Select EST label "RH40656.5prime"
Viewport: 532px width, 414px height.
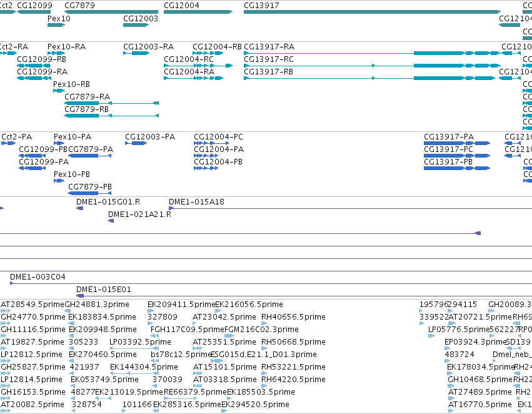(x=293, y=317)
